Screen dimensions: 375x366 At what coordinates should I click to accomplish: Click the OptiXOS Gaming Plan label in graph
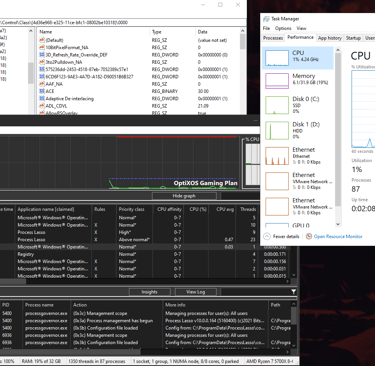[x=205, y=183]
